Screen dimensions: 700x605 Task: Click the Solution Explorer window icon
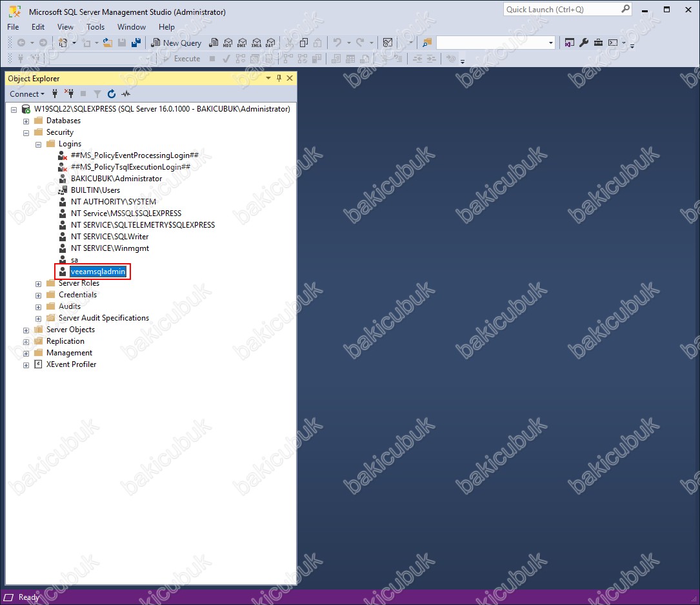[x=569, y=43]
